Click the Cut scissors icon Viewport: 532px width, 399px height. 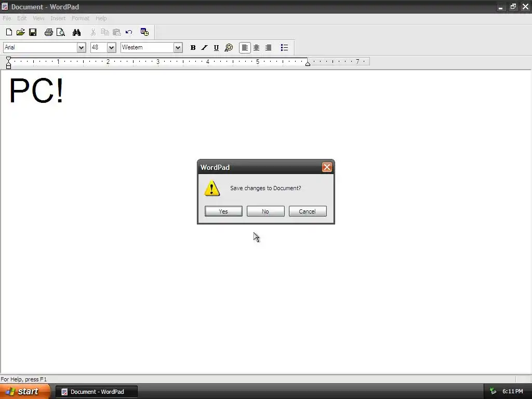93,32
